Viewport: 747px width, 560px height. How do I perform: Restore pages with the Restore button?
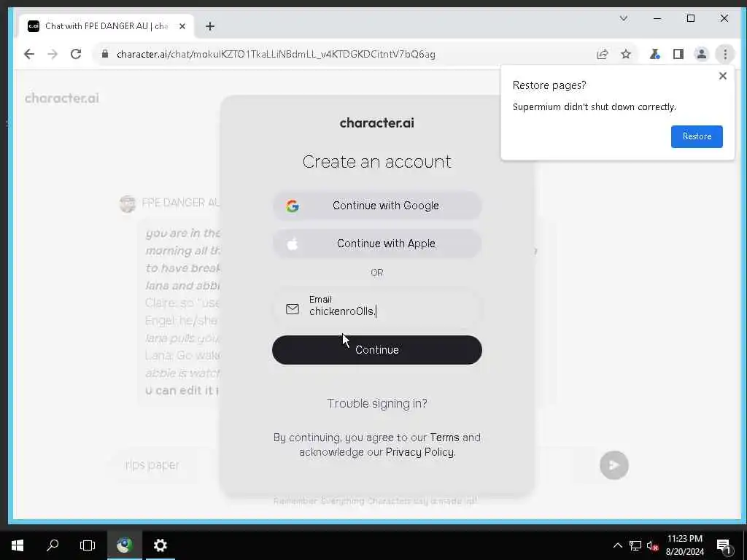tap(697, 136)
